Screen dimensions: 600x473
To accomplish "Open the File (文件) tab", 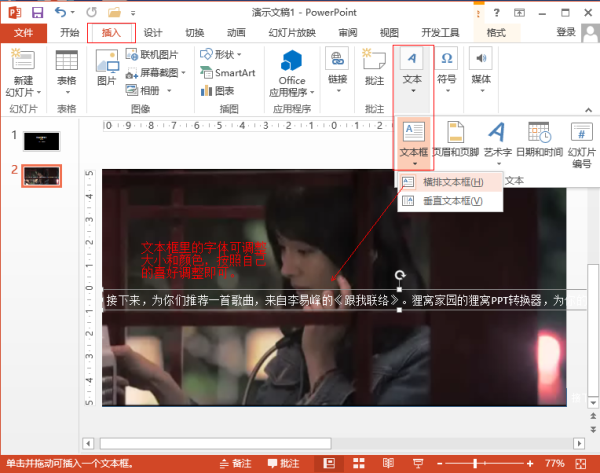I will (24, 33).
